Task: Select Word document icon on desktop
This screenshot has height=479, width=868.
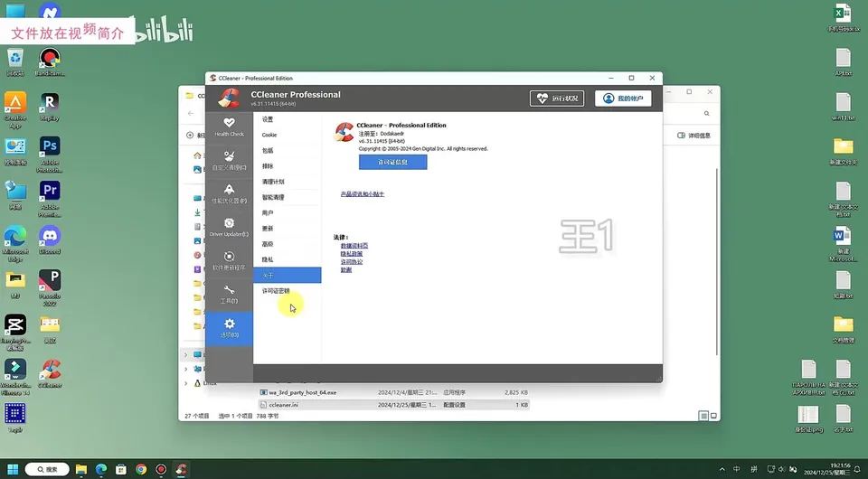Action: pyautogui.click(x=843, y=244)
